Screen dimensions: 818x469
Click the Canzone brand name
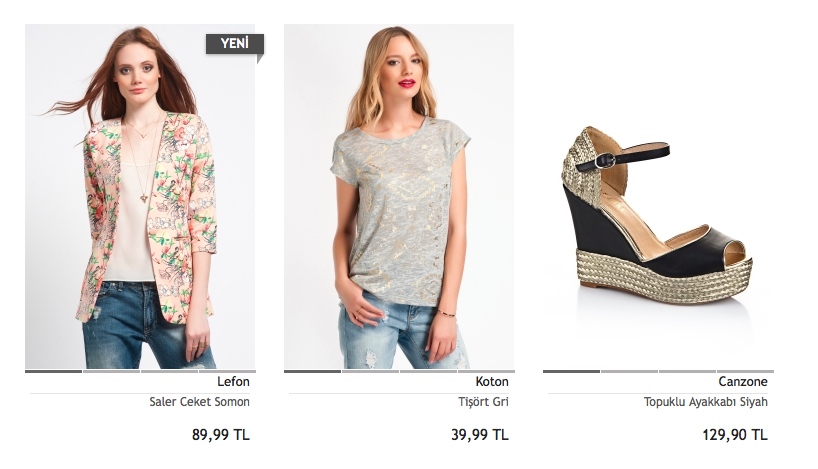743,382
